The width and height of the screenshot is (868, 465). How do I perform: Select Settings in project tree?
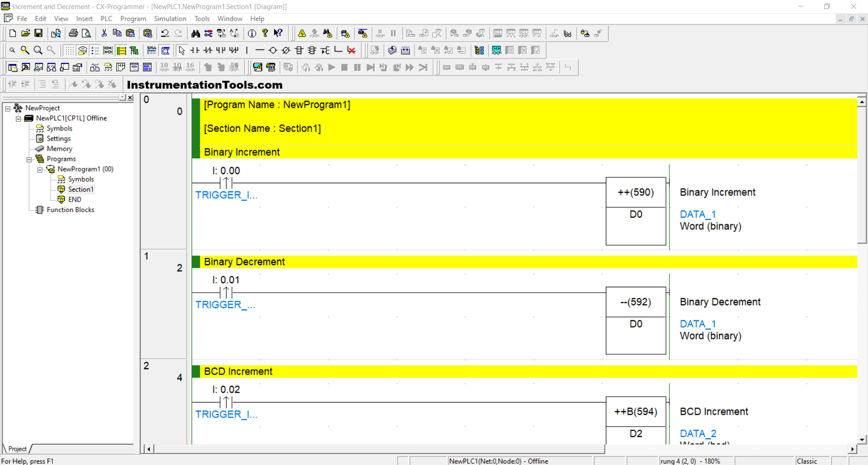(58, 138)
